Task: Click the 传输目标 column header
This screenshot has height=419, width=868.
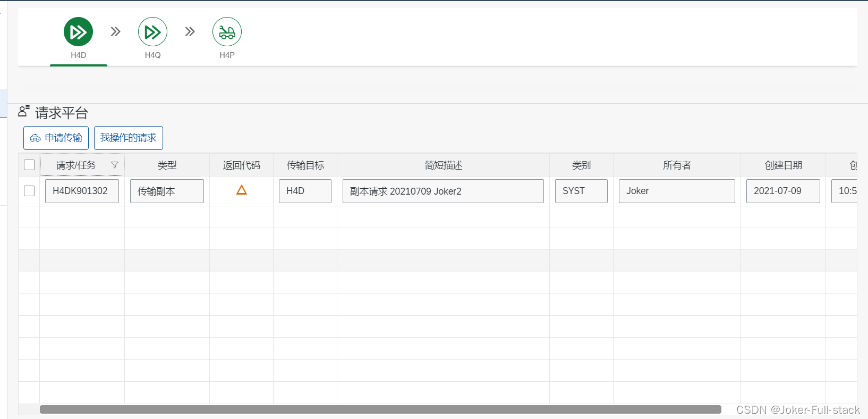Action: 305,165
